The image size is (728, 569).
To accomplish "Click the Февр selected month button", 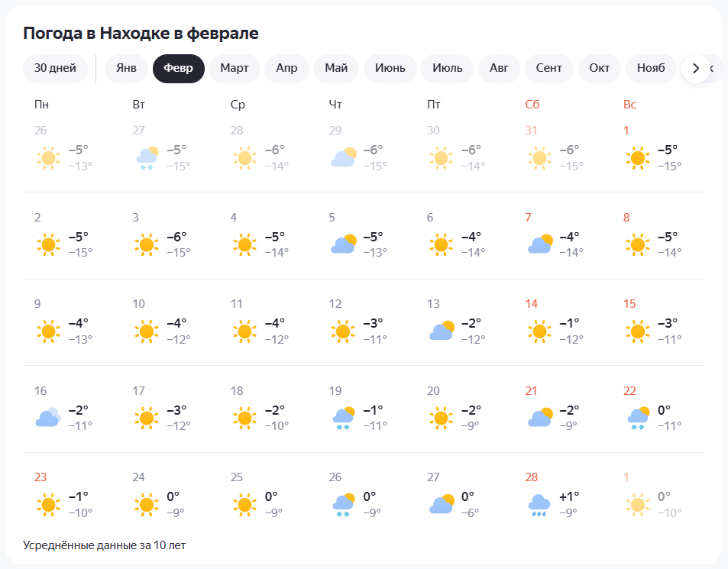I will [x=179, y=68].
